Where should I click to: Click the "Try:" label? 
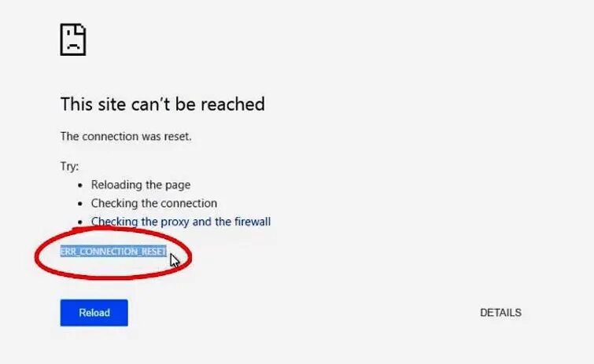tap(69, 166)
